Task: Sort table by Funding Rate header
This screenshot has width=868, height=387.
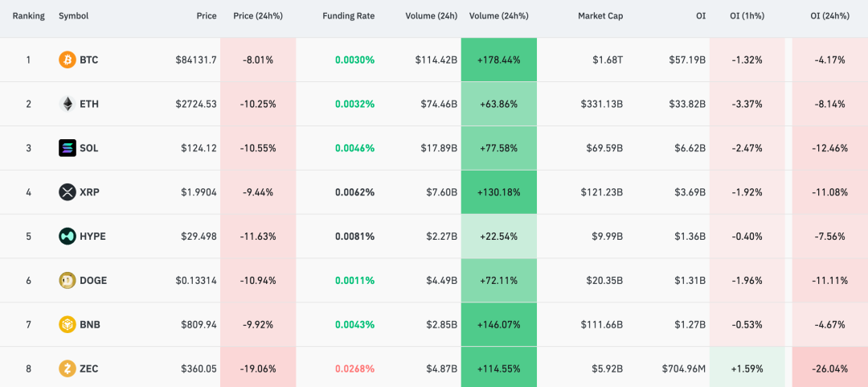Action: pos(348,16)
